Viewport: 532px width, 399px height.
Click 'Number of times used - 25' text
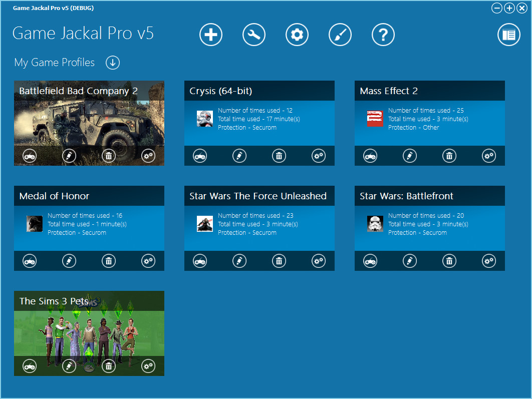[426, 111]
